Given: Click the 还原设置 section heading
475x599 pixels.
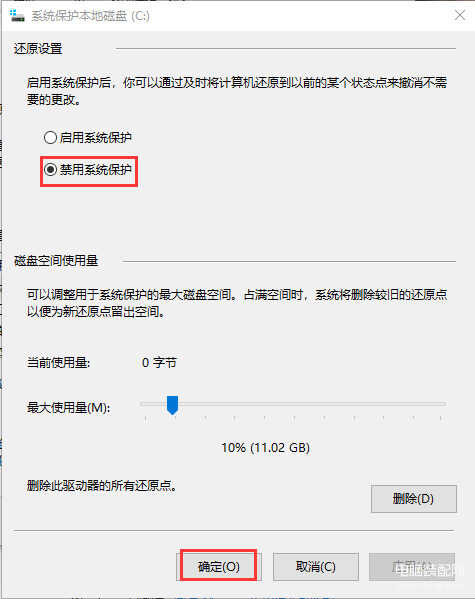Looking at the screenshot, I should pos(38,49).
